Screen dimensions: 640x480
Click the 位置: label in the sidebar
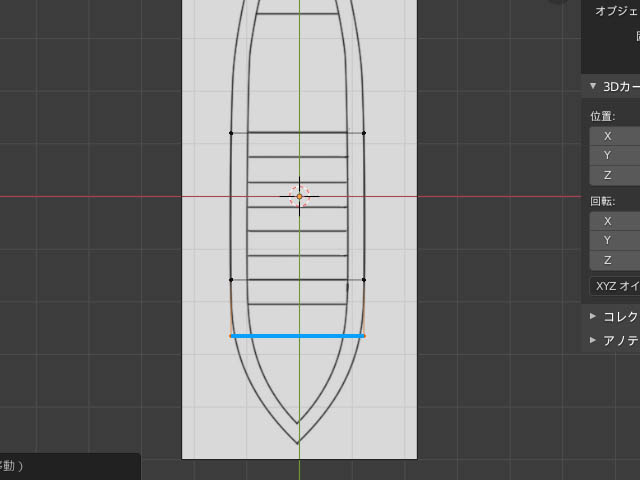[602, 116]
